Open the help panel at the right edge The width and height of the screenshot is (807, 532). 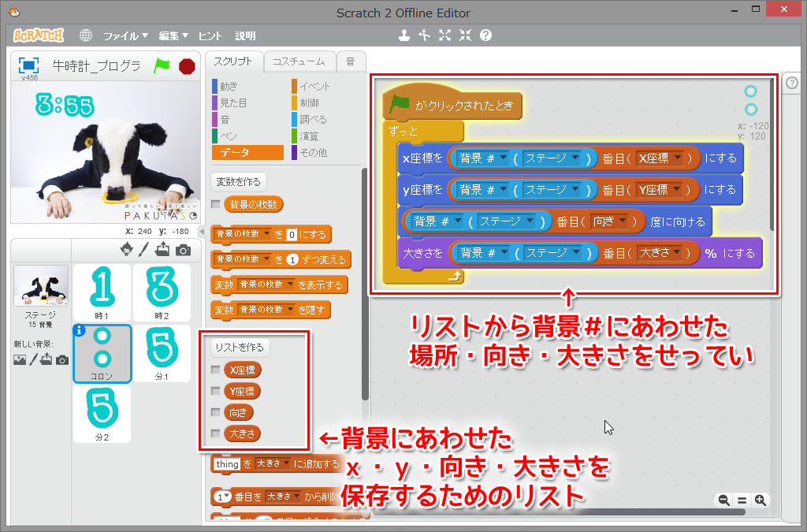792,82
